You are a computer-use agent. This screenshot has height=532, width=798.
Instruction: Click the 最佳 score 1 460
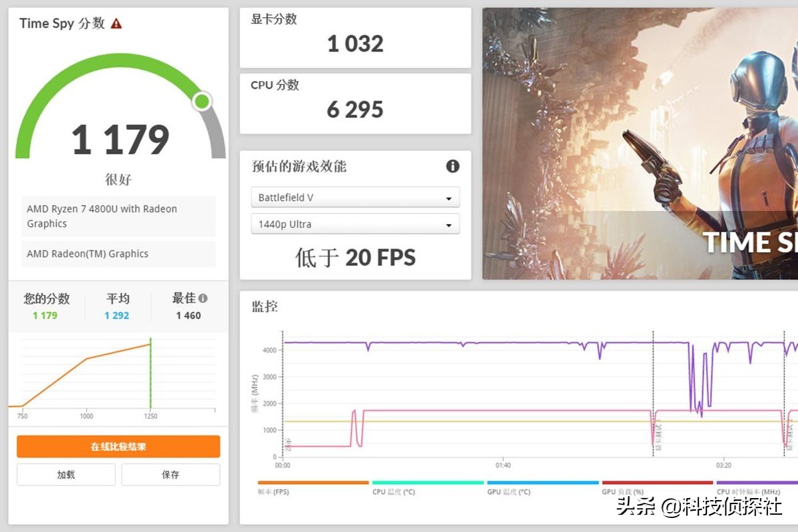[x=188, y=316]
